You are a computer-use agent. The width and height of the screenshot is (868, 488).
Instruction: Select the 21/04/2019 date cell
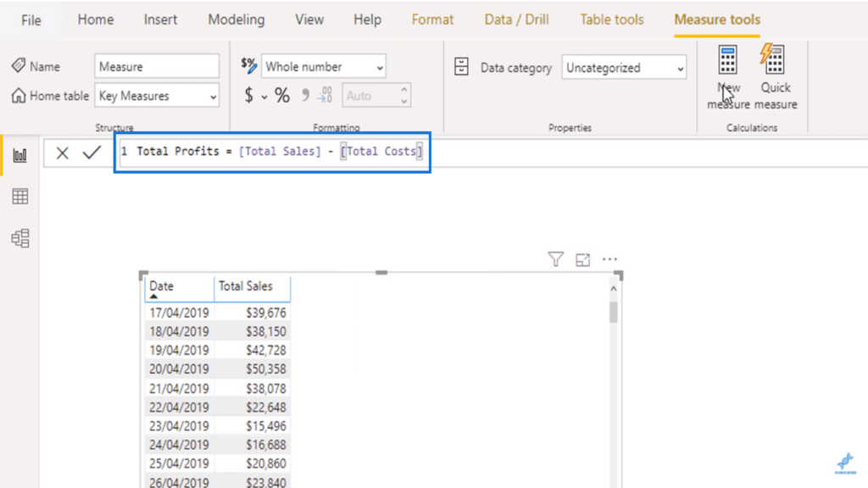coord(179,388)
